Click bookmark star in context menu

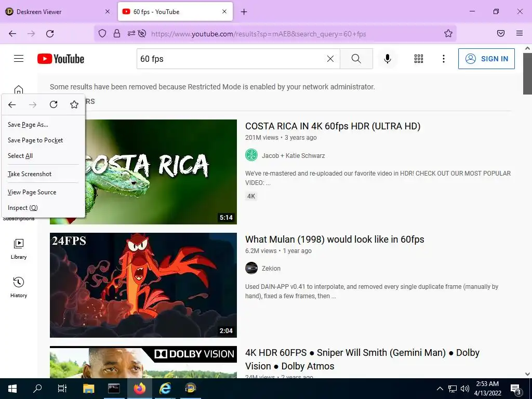(x=74, y=104)
